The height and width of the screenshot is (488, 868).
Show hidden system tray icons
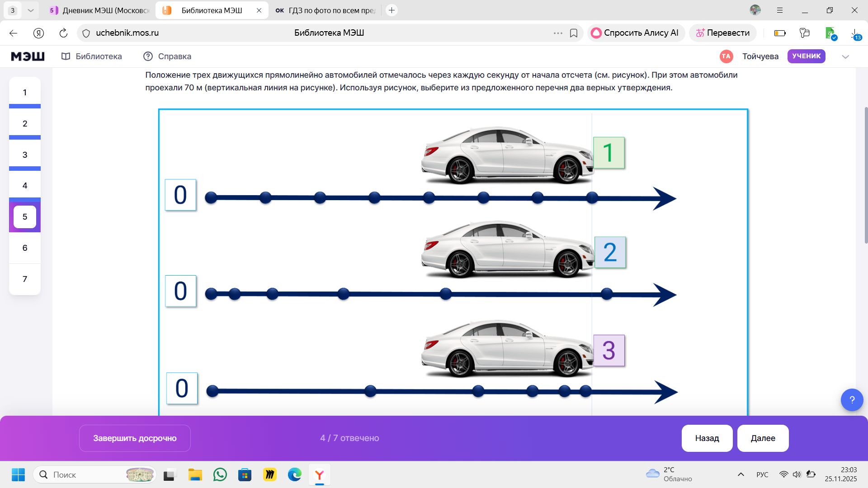pos(741,474)
